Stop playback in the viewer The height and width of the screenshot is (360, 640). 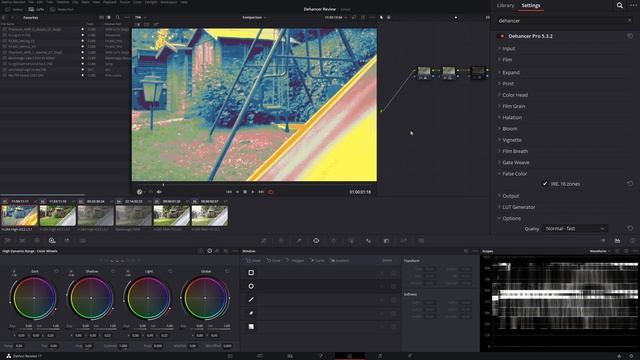click(245, 191)
